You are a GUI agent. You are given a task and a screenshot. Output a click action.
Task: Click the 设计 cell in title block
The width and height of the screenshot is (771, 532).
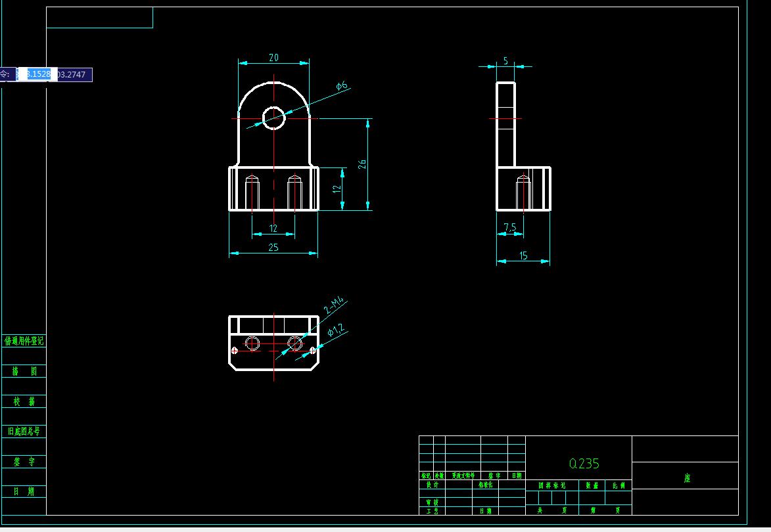point(432,484)
